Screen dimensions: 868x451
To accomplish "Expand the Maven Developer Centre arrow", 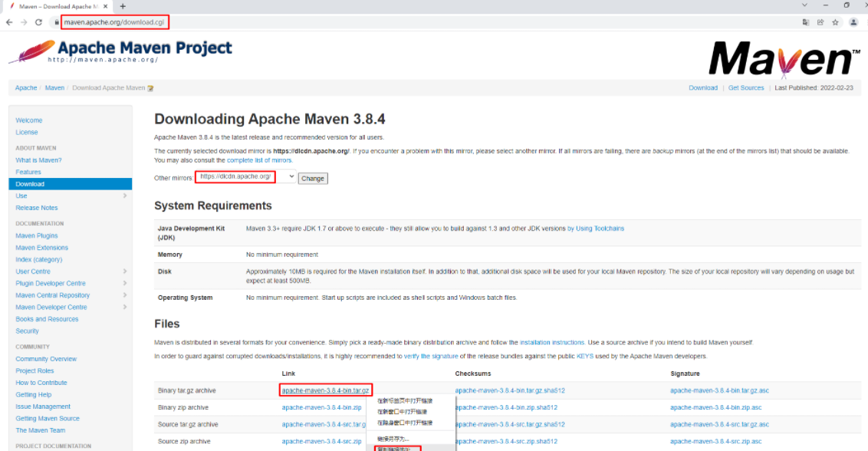I will [124, 307].
